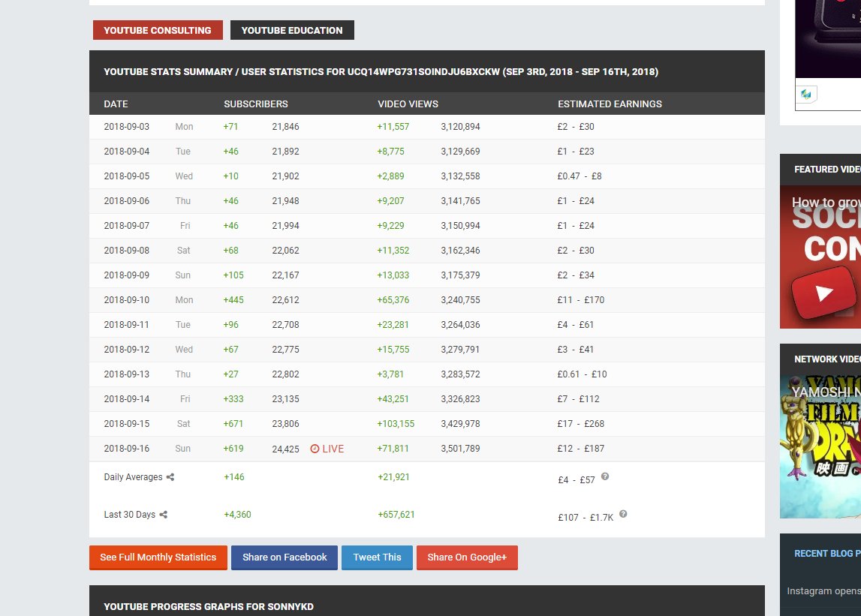Open the Yamoshi network video thumbnail
The image size is (861, 616).
(820, 446)
